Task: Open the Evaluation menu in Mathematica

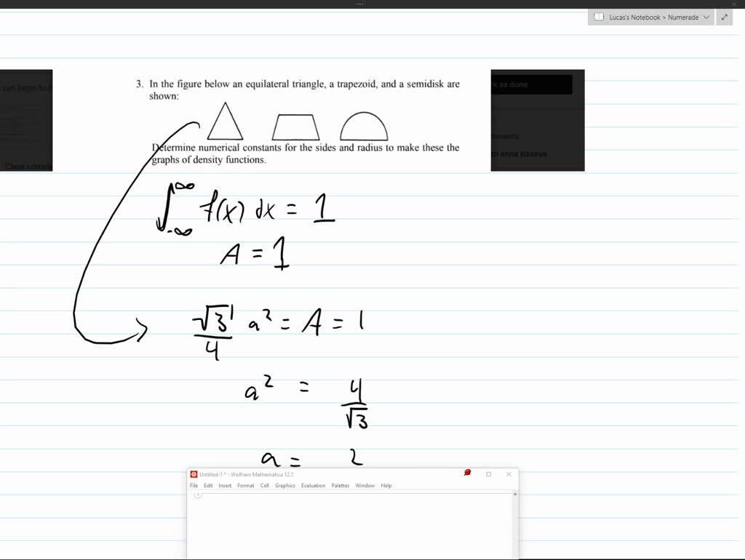Action: [313, 485]
